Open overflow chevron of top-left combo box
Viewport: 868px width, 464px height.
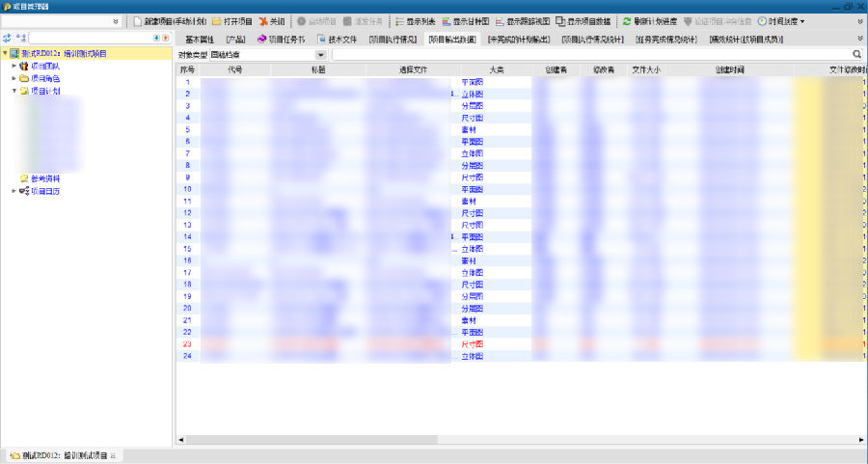(115, 21)
